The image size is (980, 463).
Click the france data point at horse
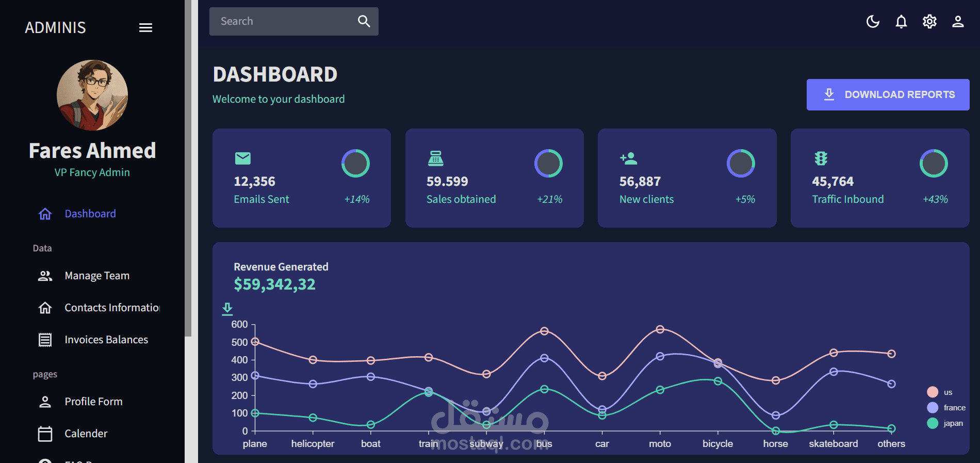(x=776, y=416)
